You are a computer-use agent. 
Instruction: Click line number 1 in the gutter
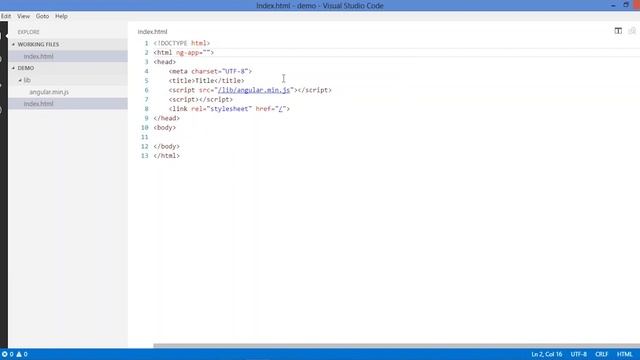tap(146, 43)
